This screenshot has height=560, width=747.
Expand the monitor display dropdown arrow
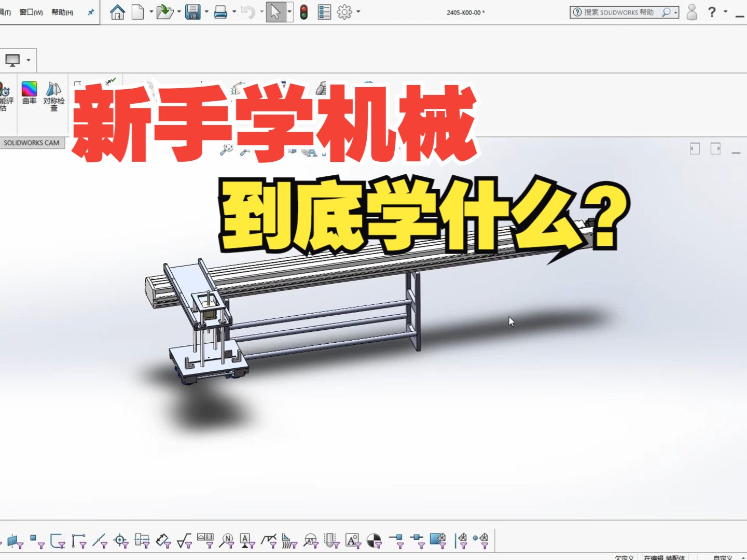pos(29,60)
